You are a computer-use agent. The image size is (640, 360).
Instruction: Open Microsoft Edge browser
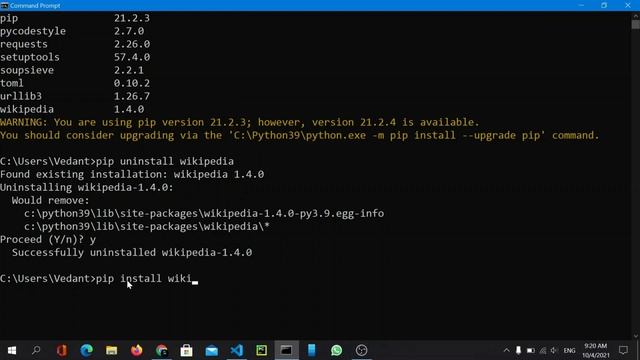[x=87, y=350]
